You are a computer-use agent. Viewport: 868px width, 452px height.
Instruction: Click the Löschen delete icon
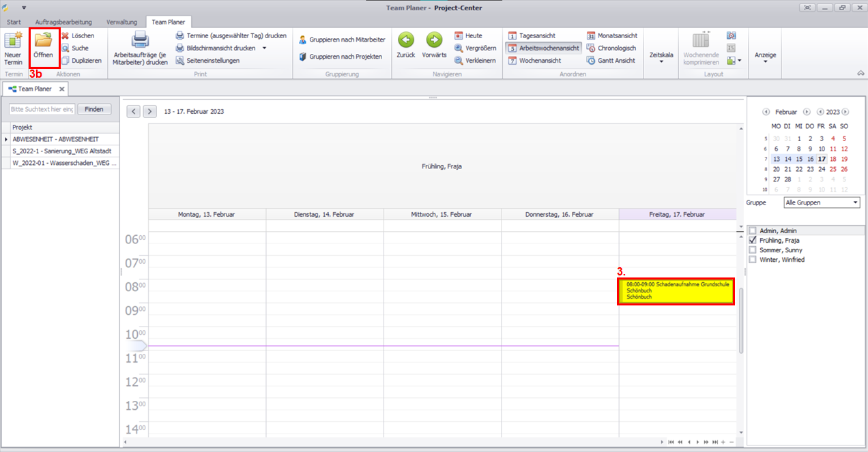(66, 35)
